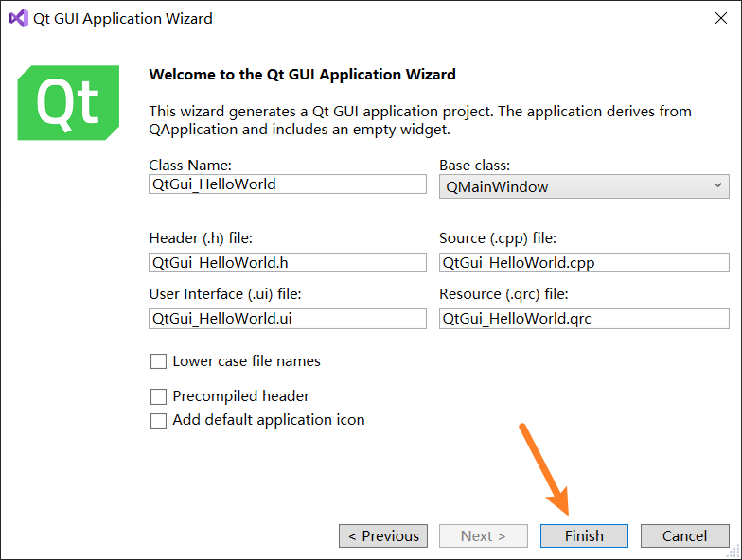Toggle the Precompiled header checkbox
Screen dimensions: 742x560
158,396
